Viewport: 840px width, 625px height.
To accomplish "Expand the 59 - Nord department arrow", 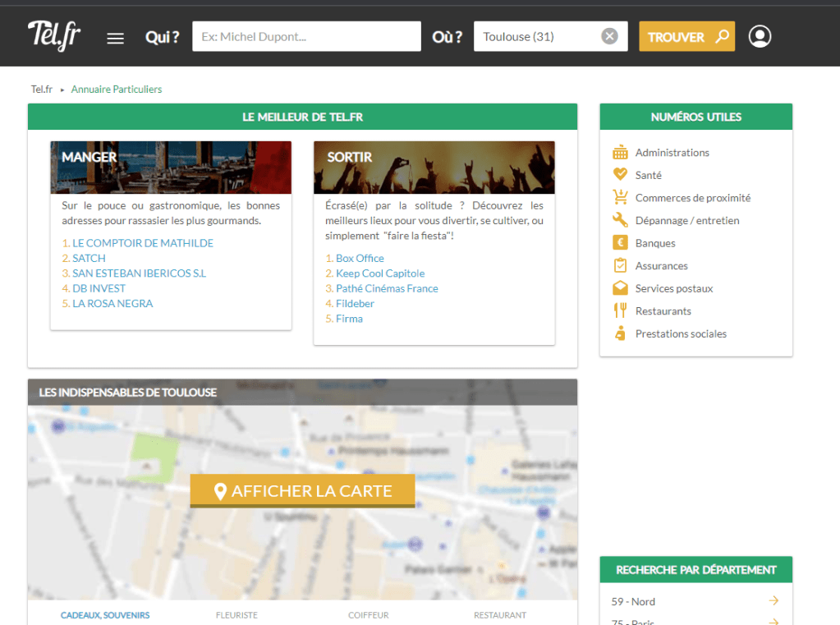I will (x=773, y=601).
